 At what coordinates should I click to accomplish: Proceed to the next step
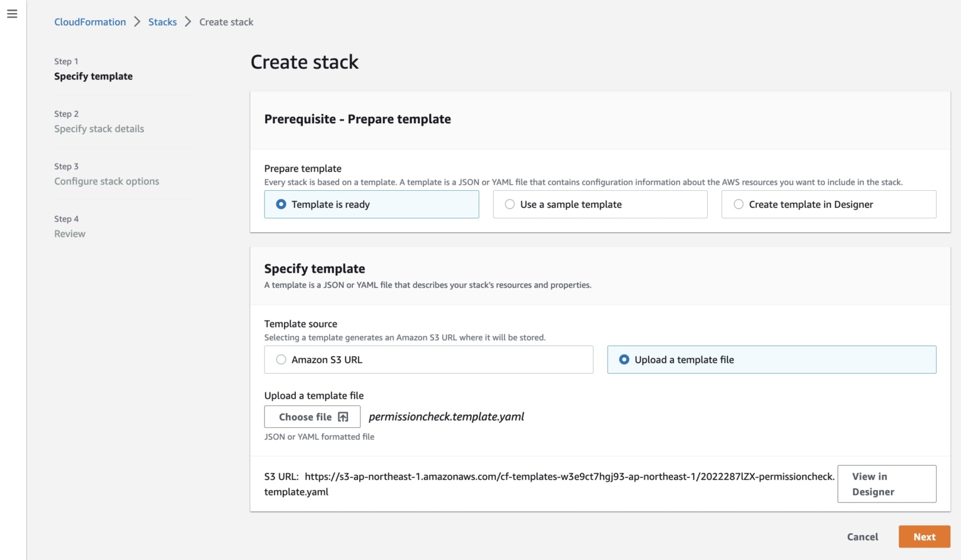[924, 536]
